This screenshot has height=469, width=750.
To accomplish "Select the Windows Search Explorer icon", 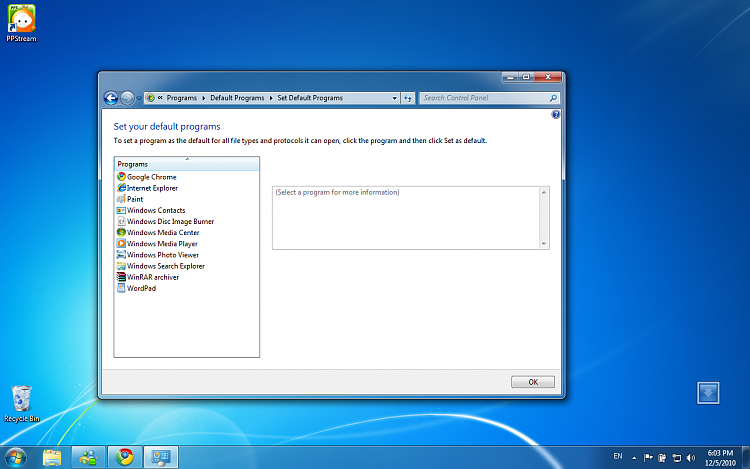I will (x=121, y=266).
